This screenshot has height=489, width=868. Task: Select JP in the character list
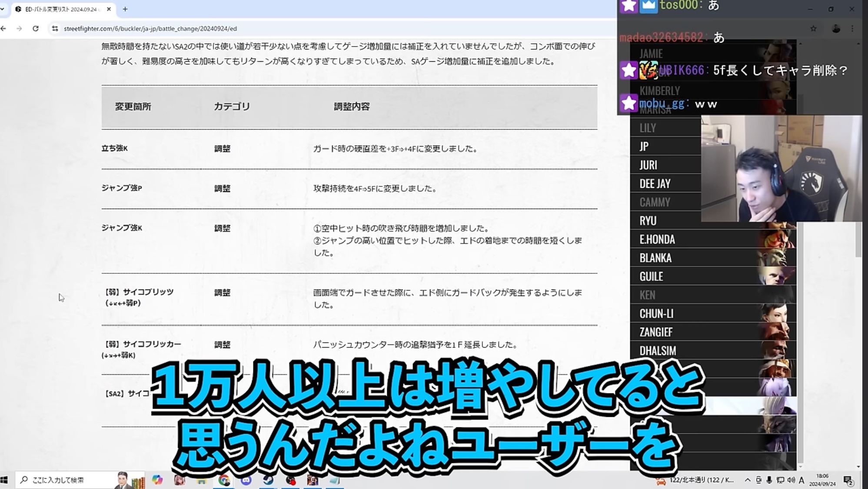(665, 146)
